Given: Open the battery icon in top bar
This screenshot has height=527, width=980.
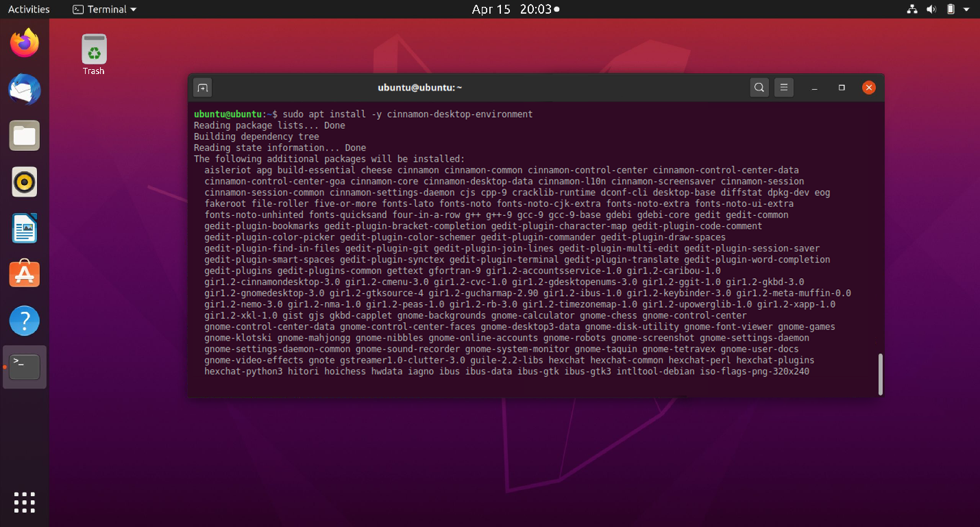Looking at the screenshot, I should pos(951,9).
